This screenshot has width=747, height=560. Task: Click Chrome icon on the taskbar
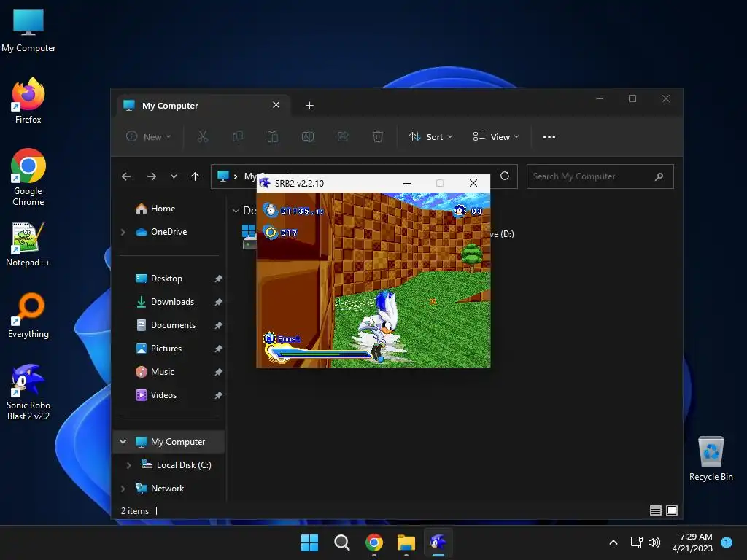(374, 542)
